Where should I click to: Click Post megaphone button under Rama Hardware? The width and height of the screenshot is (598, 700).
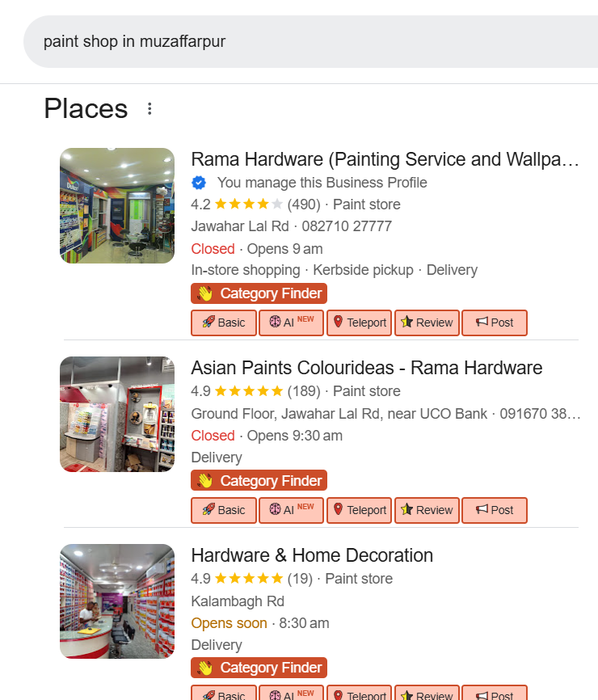[494, 323]
